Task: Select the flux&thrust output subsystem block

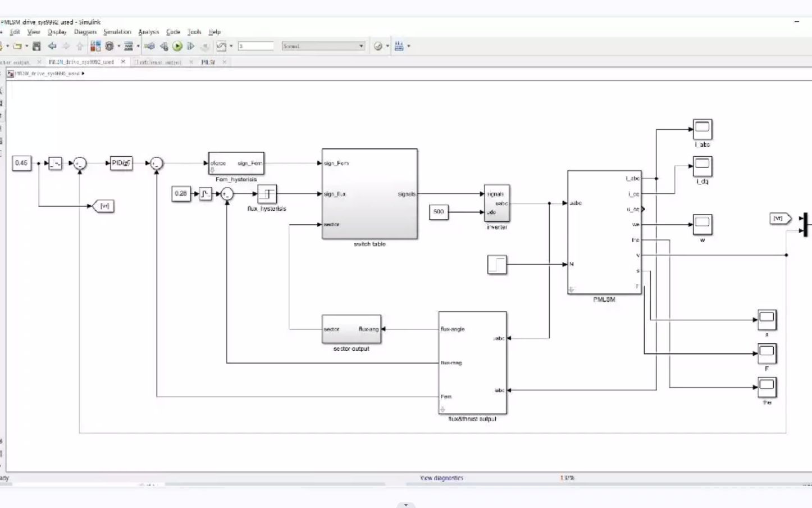Action: (x=472, y=363)
